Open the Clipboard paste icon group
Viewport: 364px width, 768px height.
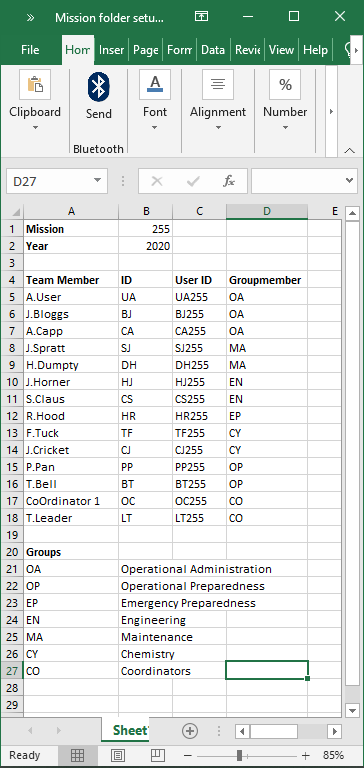pyautogui.click(x=35, y=84)
